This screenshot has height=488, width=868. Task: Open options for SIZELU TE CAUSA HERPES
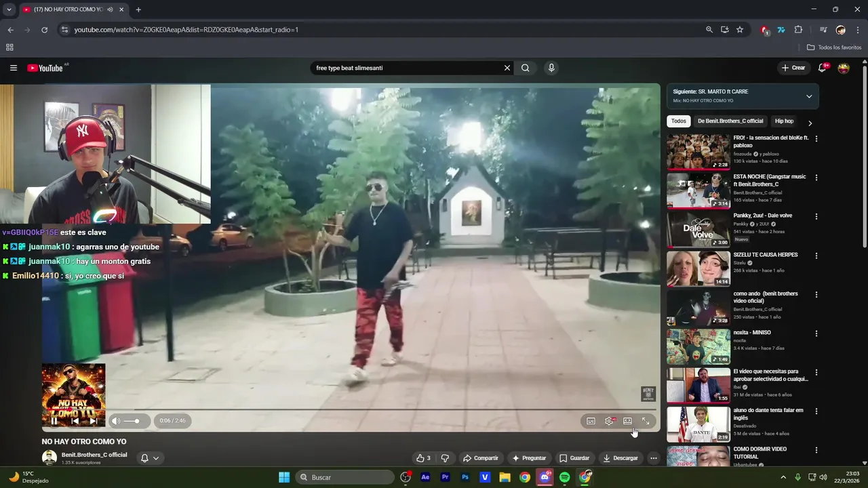click(x=816, y=256)
